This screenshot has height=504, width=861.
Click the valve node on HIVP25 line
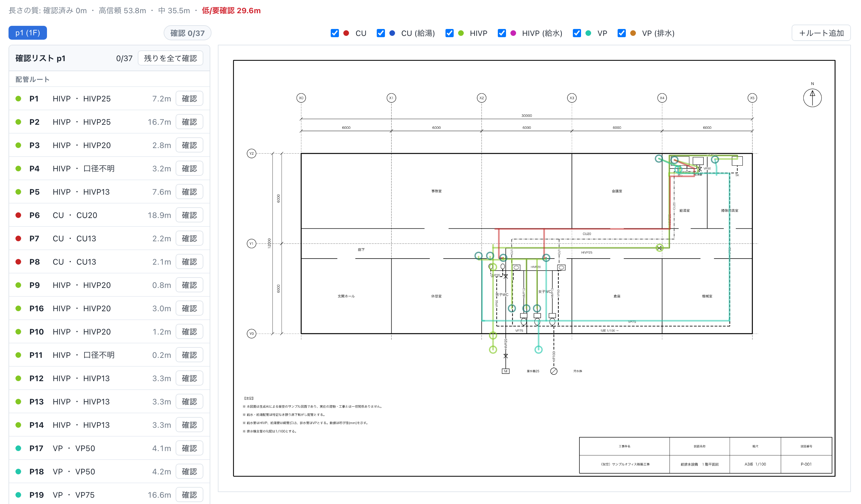[659, 248]
